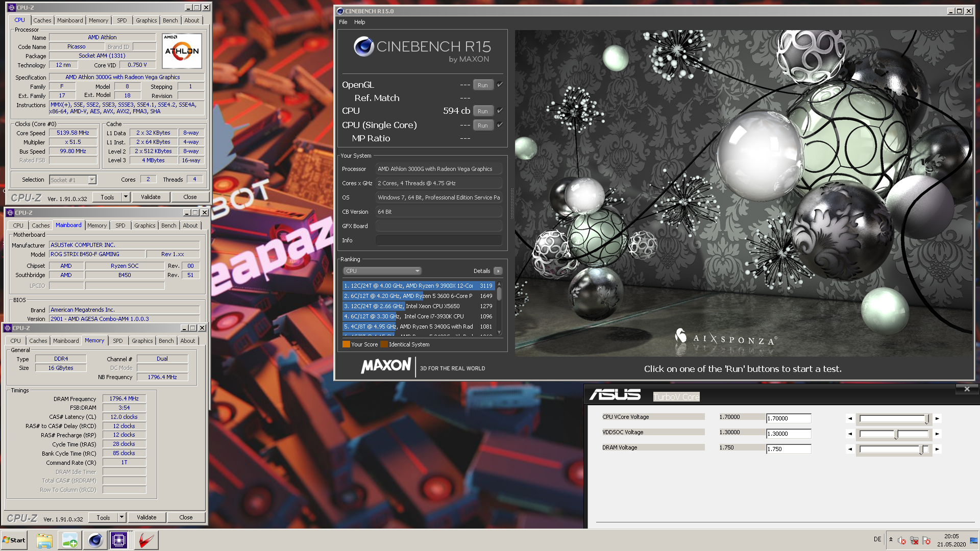
Task: Select ranking entry Ryzen 9 3900X 3119
Action: (x=419, y=286)
